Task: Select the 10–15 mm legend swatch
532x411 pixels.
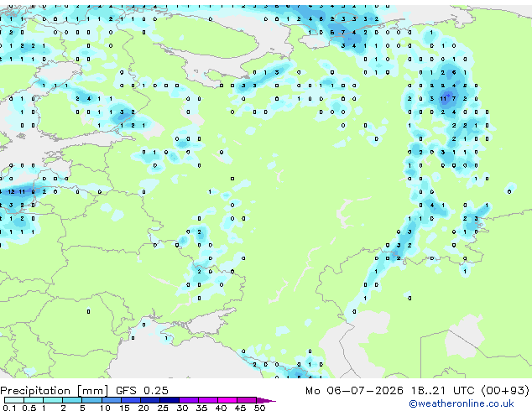Action: coord(112,400)
